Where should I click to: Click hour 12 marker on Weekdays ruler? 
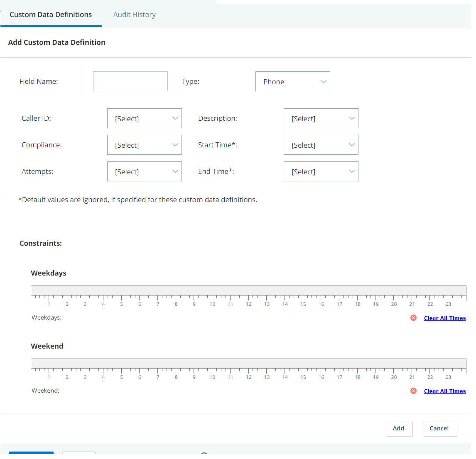click(x=249, y=304)
